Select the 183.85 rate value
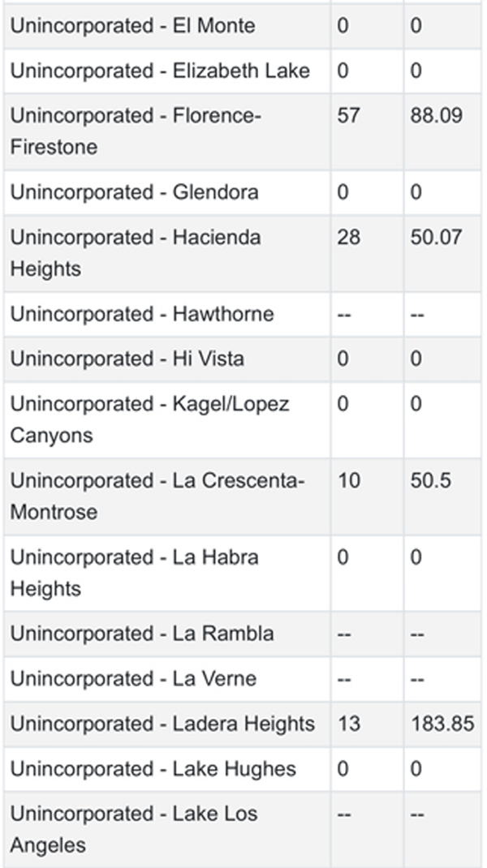The width and height of the screenshot is (487, 868). pos(442,724)
